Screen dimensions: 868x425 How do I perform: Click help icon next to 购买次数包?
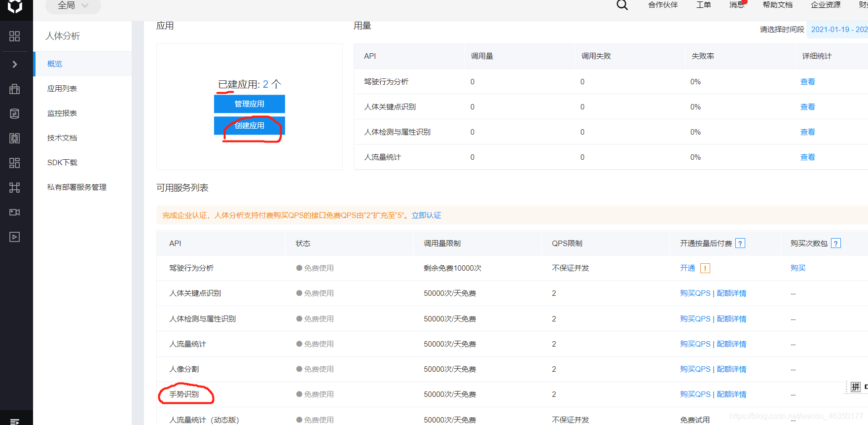(836, 244)
